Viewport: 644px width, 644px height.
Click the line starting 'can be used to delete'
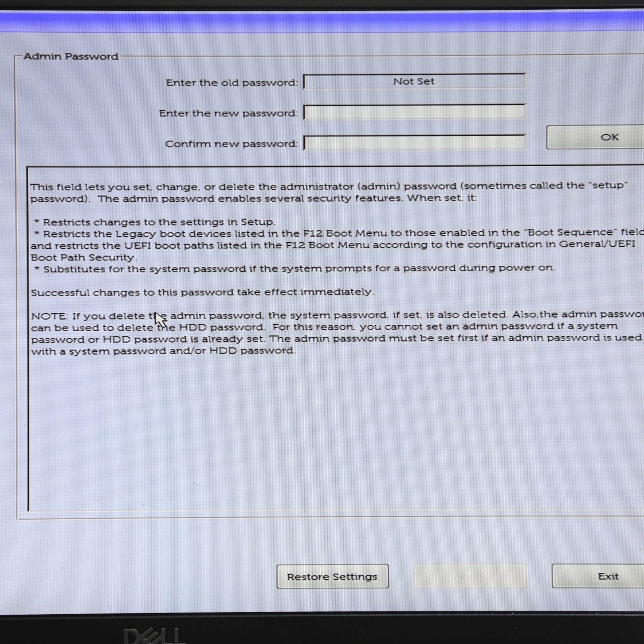coord(324,327)
